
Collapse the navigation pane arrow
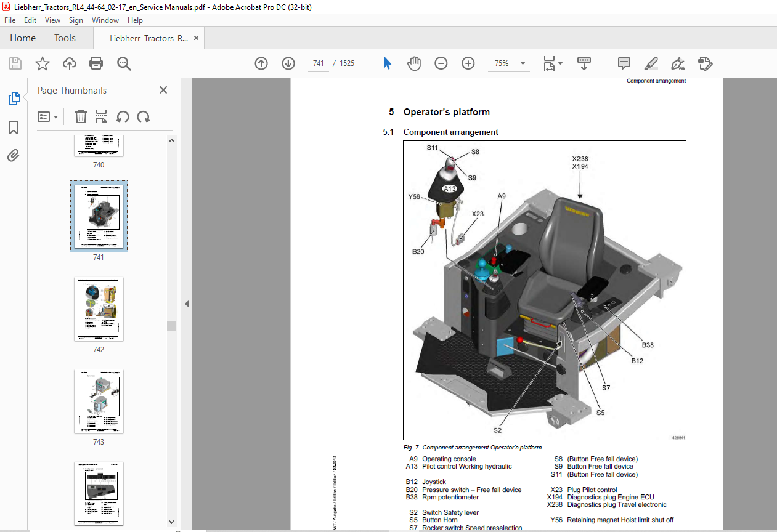point(187,304)
